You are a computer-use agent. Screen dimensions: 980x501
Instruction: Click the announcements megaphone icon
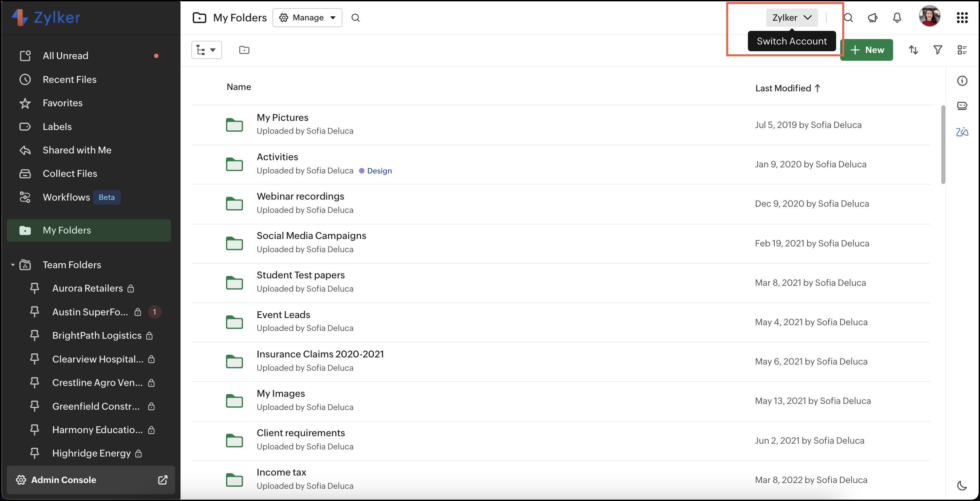[x=872, y=18]
